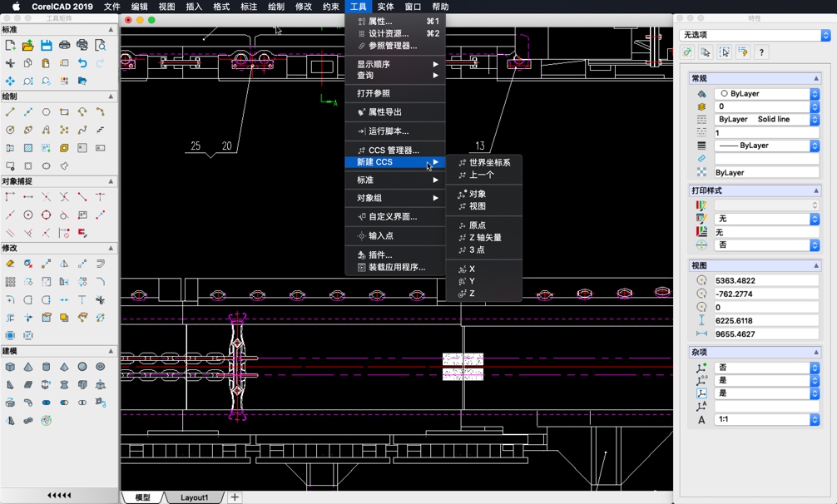Select the Polygon tool in the 绘制 panel
Viewport: 837px width, 504px height.
point(47,112)
